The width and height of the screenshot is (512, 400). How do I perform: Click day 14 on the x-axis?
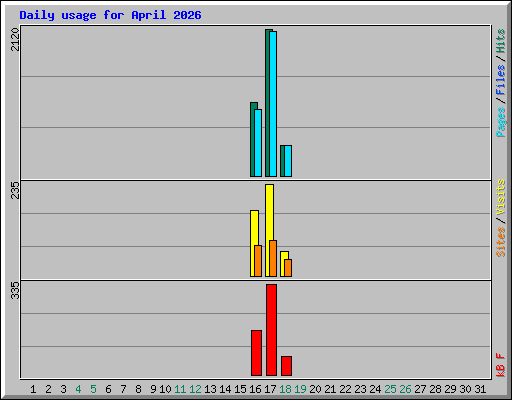pyautogui.click(x=225, y=389)
